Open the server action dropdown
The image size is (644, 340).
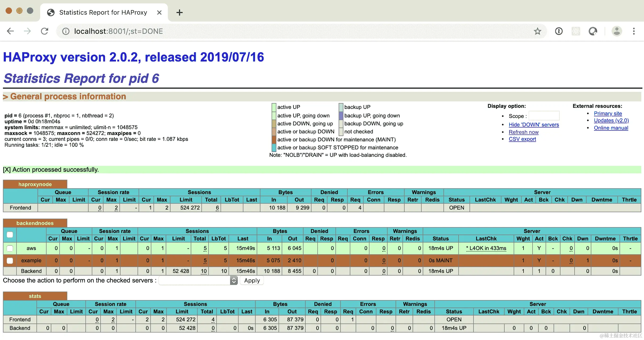point(198,280)
